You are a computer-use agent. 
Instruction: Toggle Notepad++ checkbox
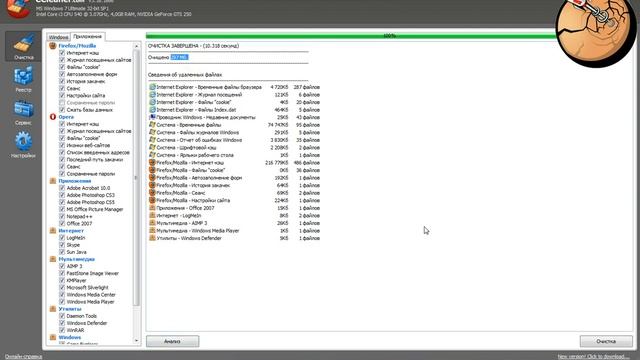[62, 216]
